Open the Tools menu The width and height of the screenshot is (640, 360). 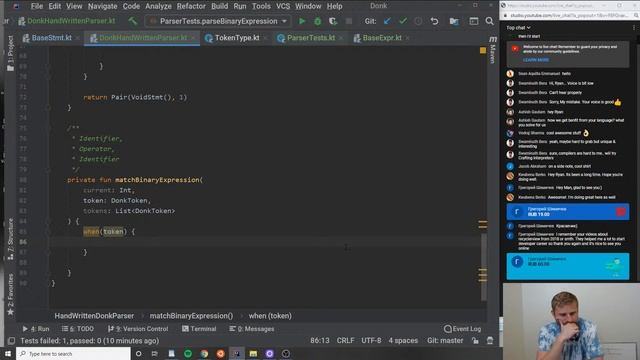click(x=261, y=6)
